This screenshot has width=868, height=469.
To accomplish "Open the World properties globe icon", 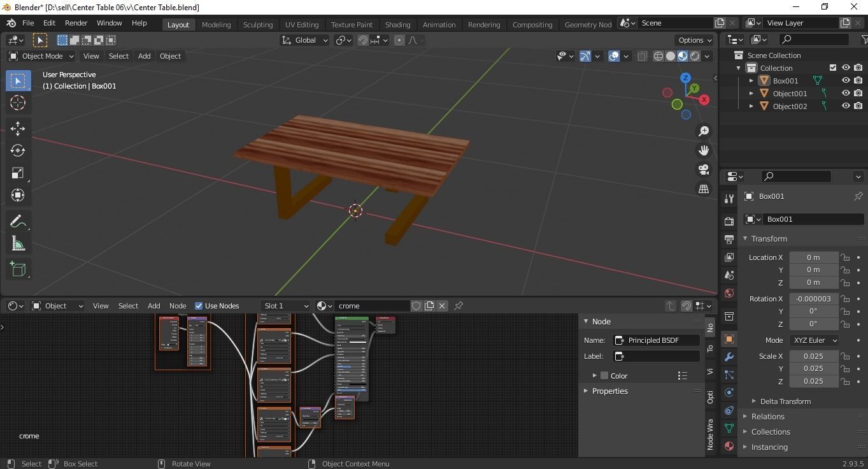I will [x=729, y=293].
